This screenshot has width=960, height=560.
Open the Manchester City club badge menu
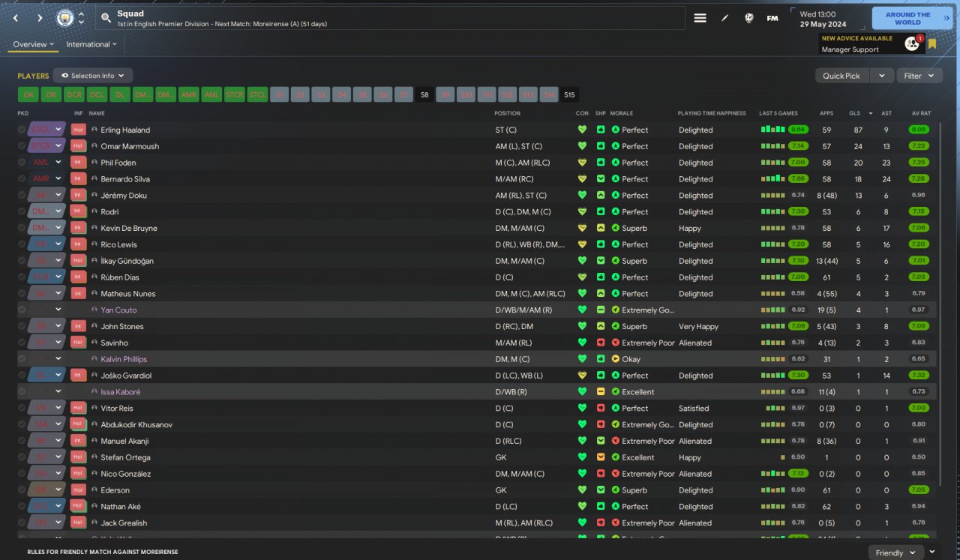65,18
